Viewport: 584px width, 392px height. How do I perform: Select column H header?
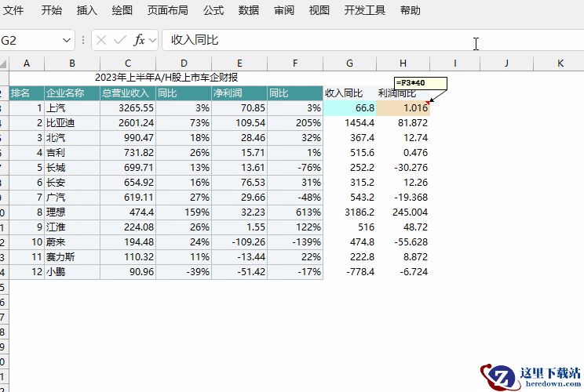[x=403, y=64]
